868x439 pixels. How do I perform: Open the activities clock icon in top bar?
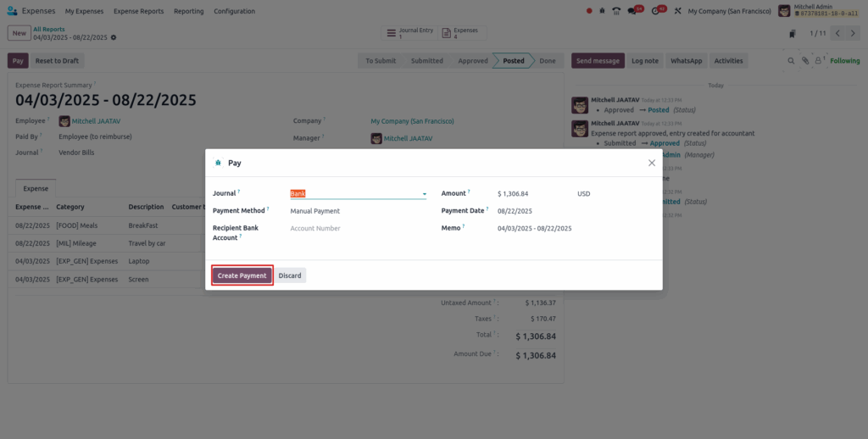656,11
